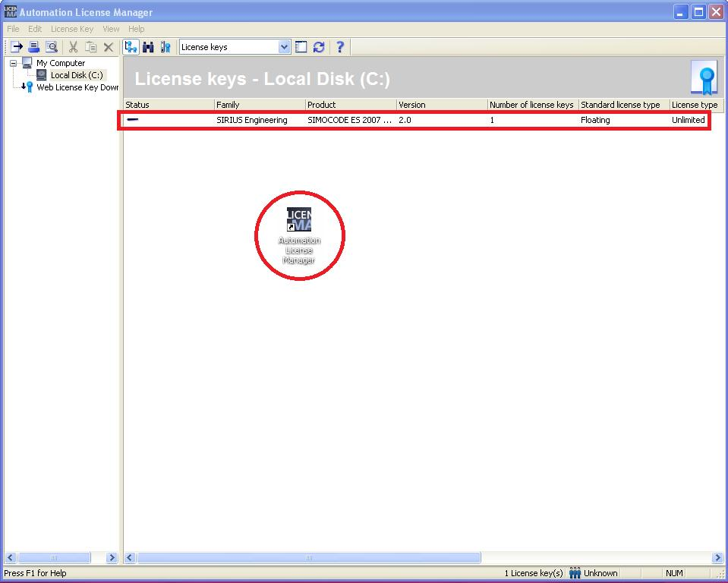728x583 pixels.
Task: Click license key count cell showing 1
Action: [x=492, y=120]
